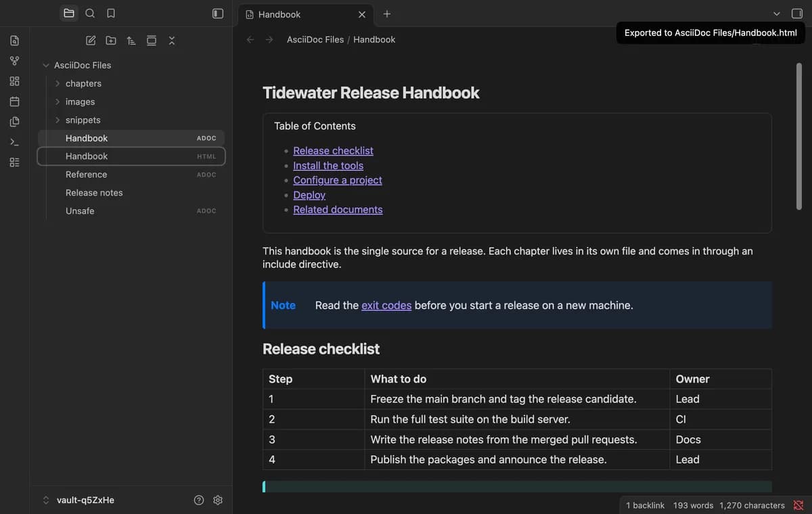Navigate back with the left arrow
Image resolution: width=812 pixels, height=514 pixels.
click(x=250, y=39)
